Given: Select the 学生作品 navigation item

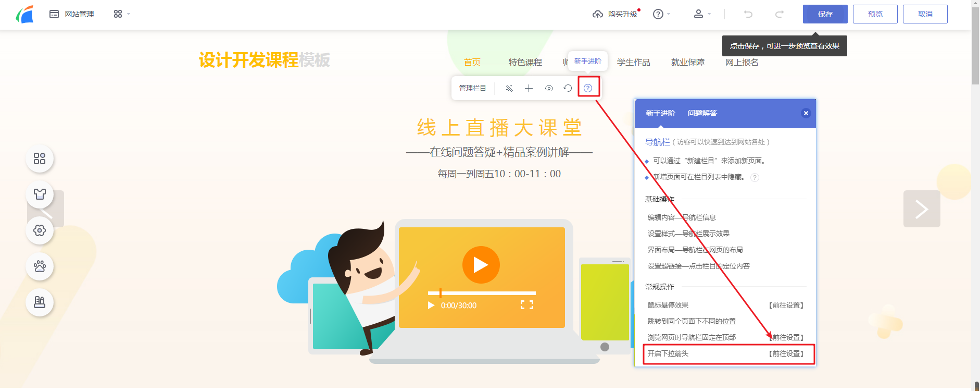Looking at the screenshot, I should (634, 62).
